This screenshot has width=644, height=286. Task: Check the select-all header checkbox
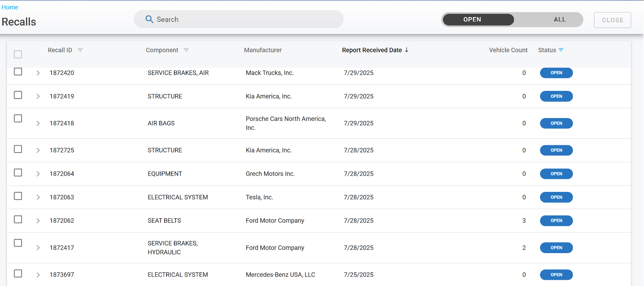coord(18,54)
